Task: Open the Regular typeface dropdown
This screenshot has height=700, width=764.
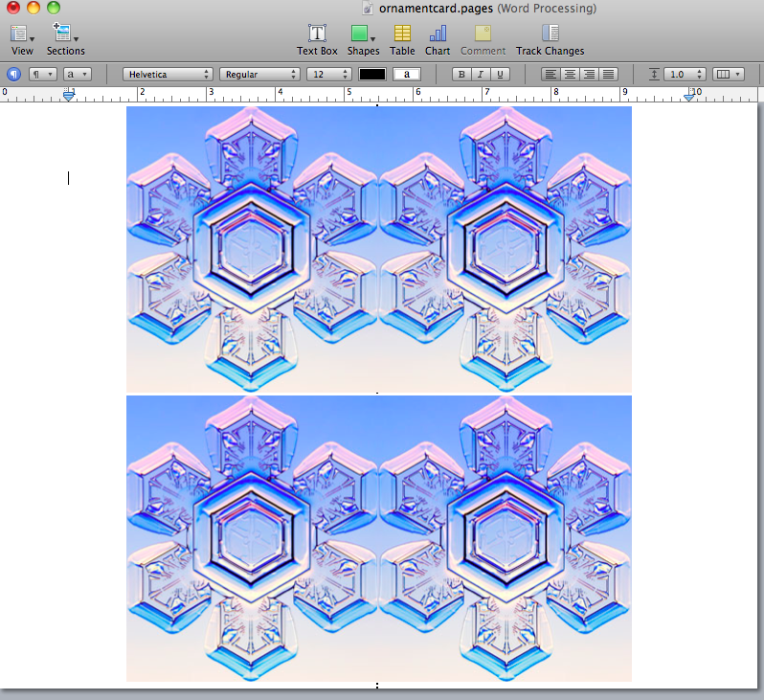Action: pyautogui.click(x=259, y=74)
